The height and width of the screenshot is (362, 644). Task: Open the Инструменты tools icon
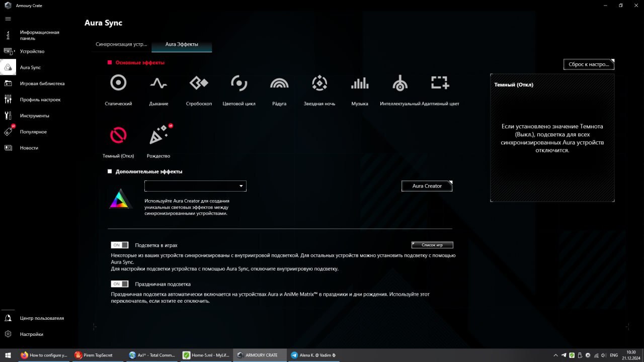8,116
